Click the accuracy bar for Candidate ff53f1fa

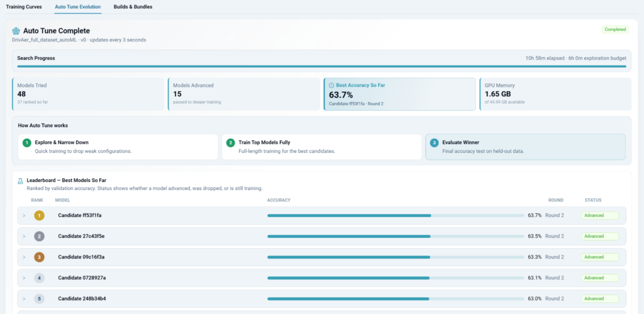(396, 215)
